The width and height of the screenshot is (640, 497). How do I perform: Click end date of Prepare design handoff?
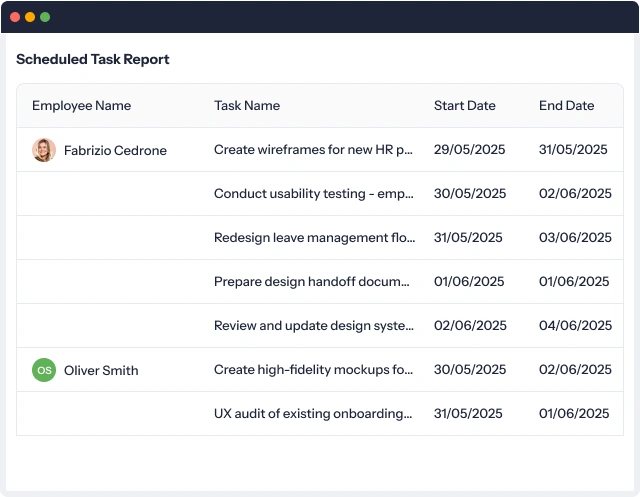[x=574, y=282]
